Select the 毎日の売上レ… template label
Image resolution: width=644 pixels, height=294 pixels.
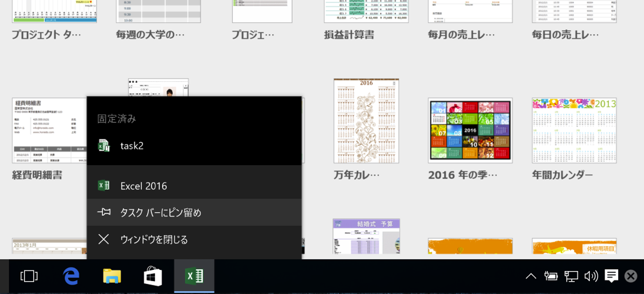(x=565, y=35)
